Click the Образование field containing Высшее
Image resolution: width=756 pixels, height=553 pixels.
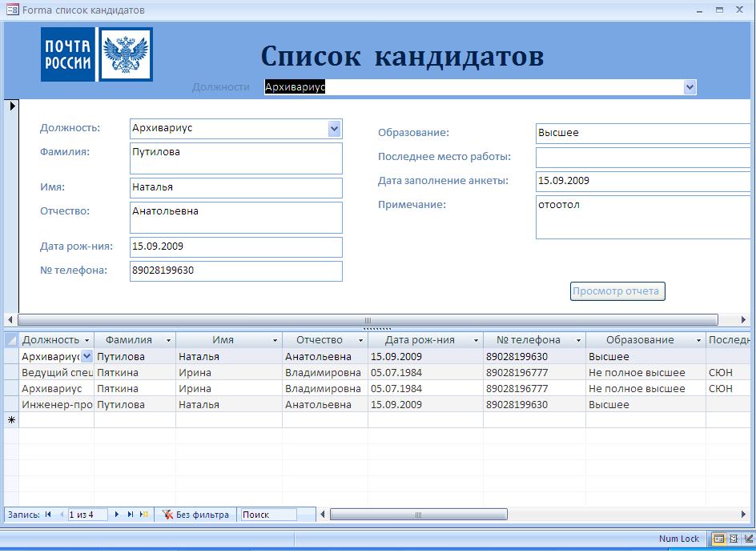click(x=645, y=134)
